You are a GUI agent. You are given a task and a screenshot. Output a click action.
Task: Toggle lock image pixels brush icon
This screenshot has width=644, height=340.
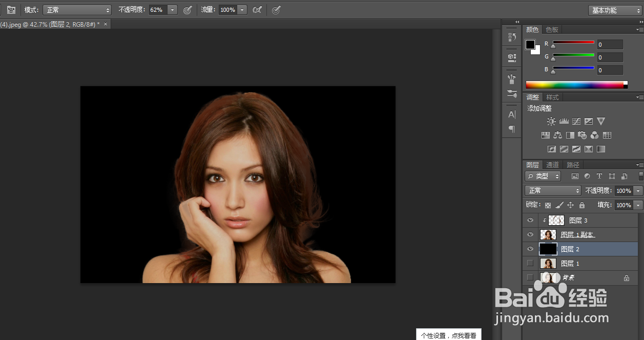(559, 205)
